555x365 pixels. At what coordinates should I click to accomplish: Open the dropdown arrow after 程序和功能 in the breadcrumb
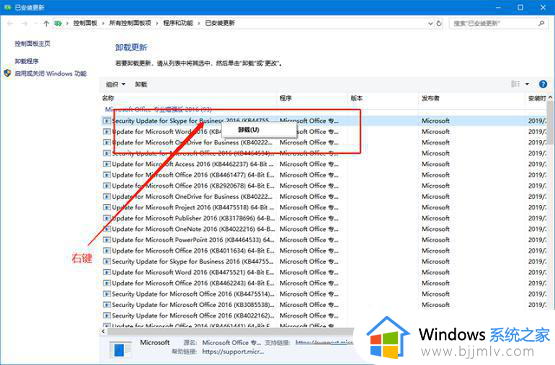[x=199, y=23]
